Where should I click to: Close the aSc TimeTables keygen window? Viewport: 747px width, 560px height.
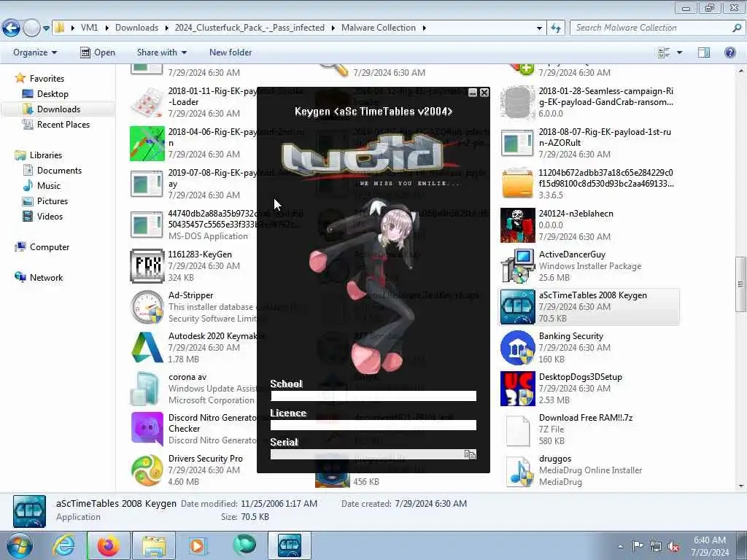(484, 93)
